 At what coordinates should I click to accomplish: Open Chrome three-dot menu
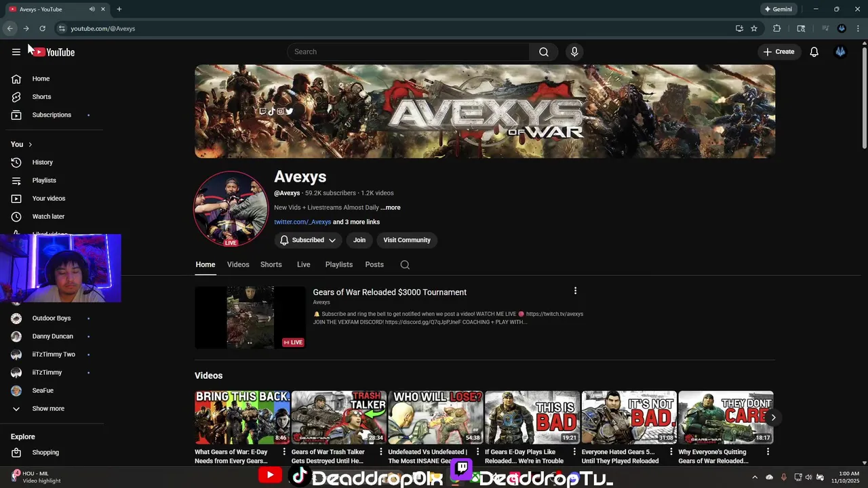(858, 28)
